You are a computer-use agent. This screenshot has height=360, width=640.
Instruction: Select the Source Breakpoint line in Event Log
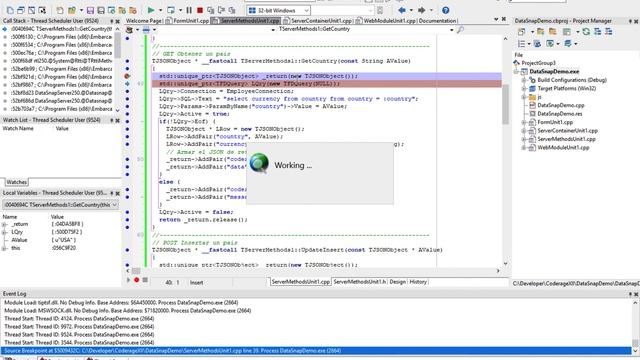point(316,351)
